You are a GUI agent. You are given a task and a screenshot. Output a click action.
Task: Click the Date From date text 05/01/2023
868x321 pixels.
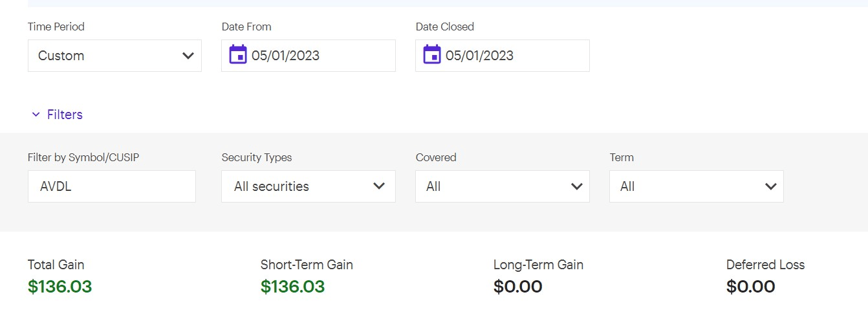[x=286, y=56]
